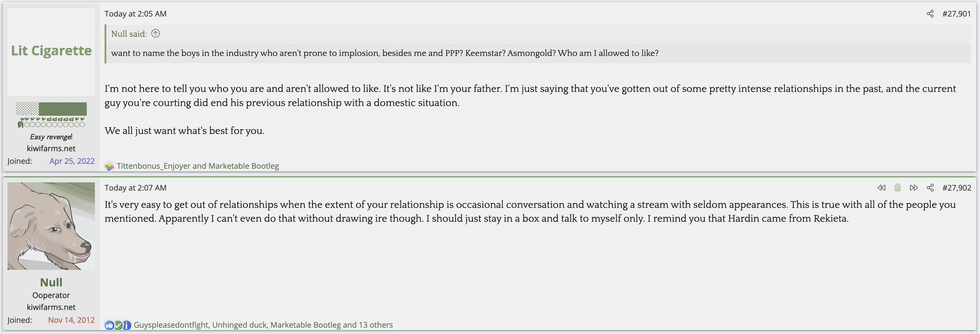Click the green checkmark Agree reaction icon

point(118,325)
